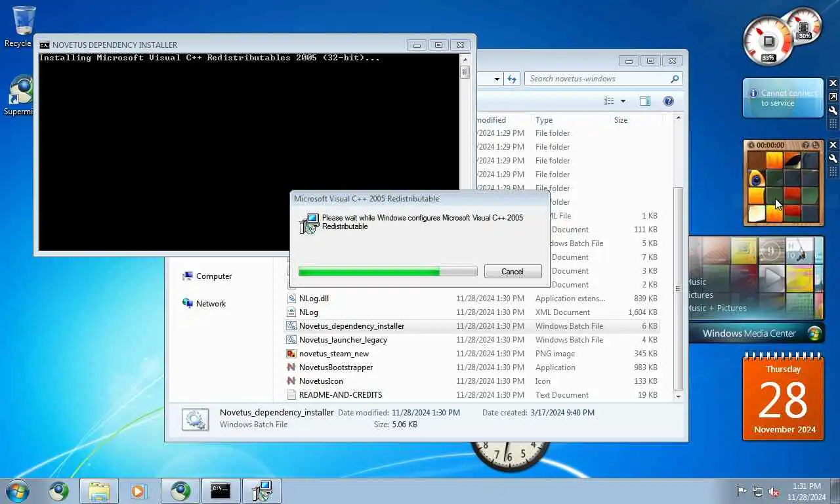Click the puzzle timer pause icon
Image resolution: width=840 pixels, height=504 pixels.
coord(751,145)
